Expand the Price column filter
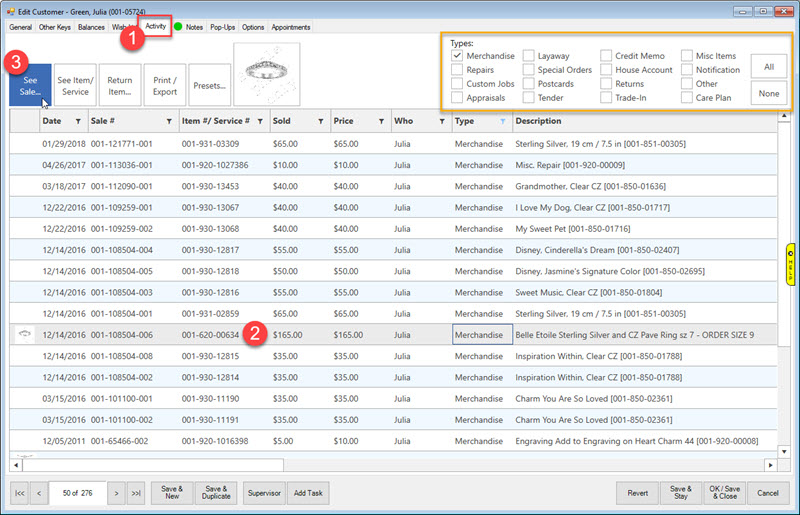 (x=382, y=121)
